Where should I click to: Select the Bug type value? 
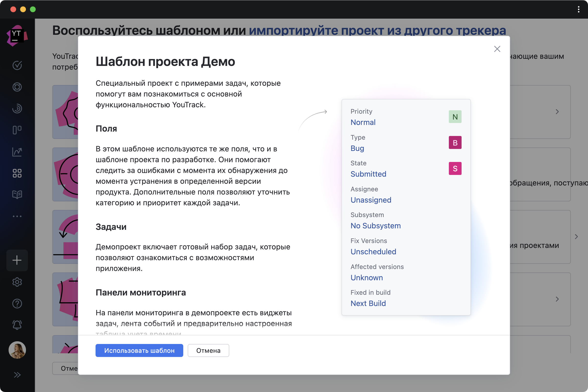(x=357, y=148)
